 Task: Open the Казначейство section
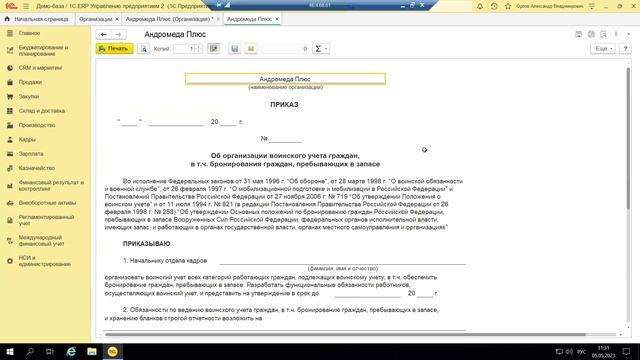pos(36,168)
